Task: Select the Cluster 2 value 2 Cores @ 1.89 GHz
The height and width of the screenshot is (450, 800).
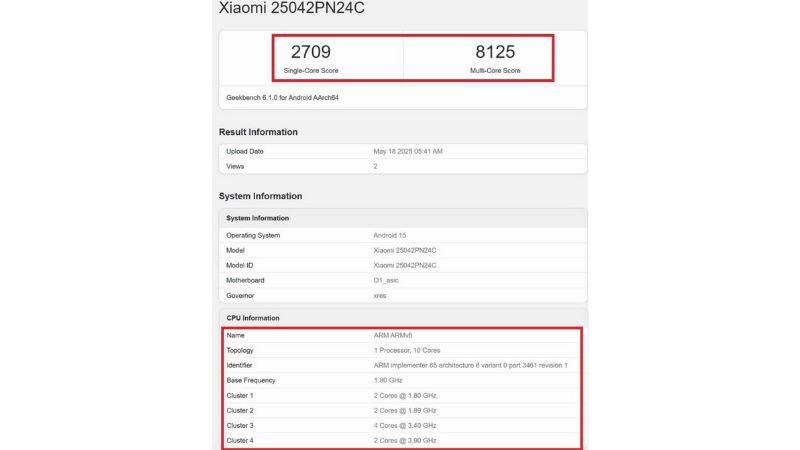Action: (405, 410)
